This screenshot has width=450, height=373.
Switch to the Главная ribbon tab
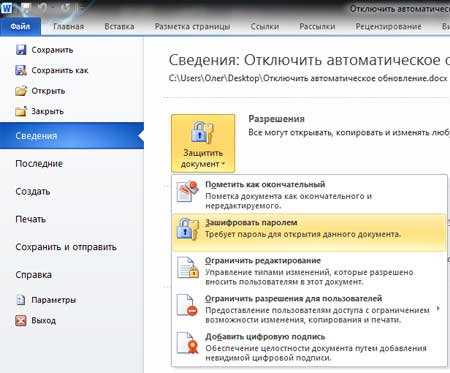(69, 27)
